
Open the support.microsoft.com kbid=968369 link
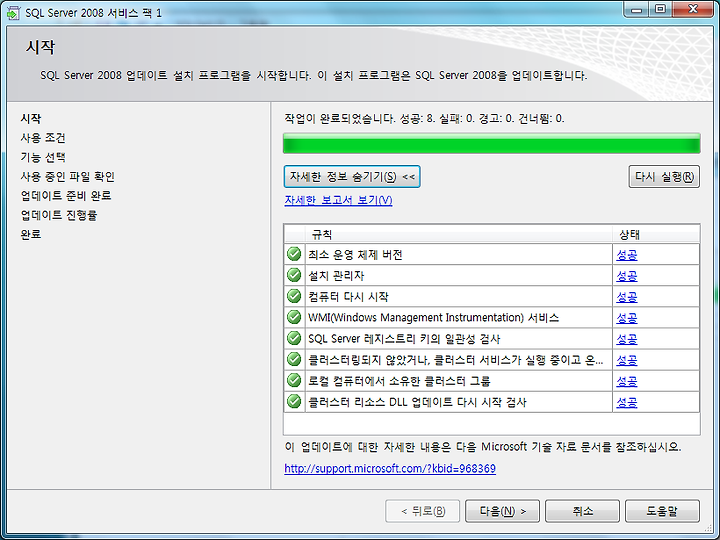(390, 468)
